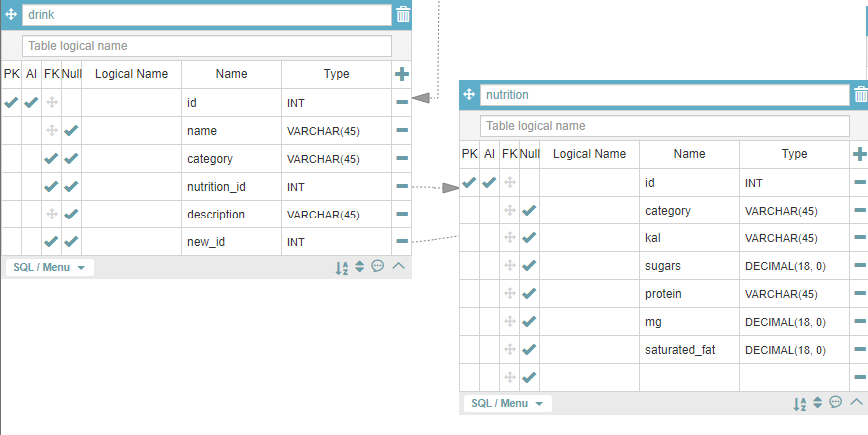868x435 pixels.
Task: Click the nutrition table logical name field
Action: click(664, 126)
